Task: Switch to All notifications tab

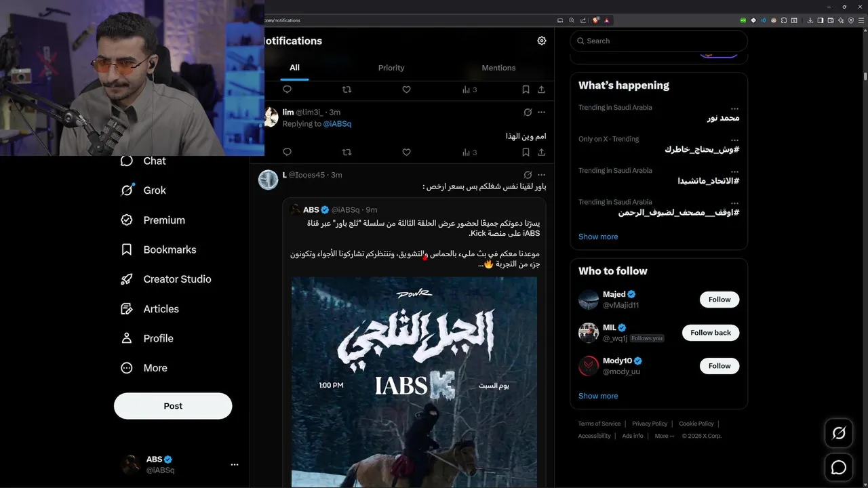Action: (x=294, y=68)
